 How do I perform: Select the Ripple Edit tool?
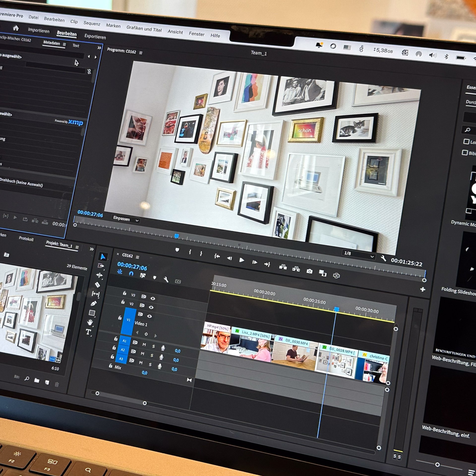[99, 275]
